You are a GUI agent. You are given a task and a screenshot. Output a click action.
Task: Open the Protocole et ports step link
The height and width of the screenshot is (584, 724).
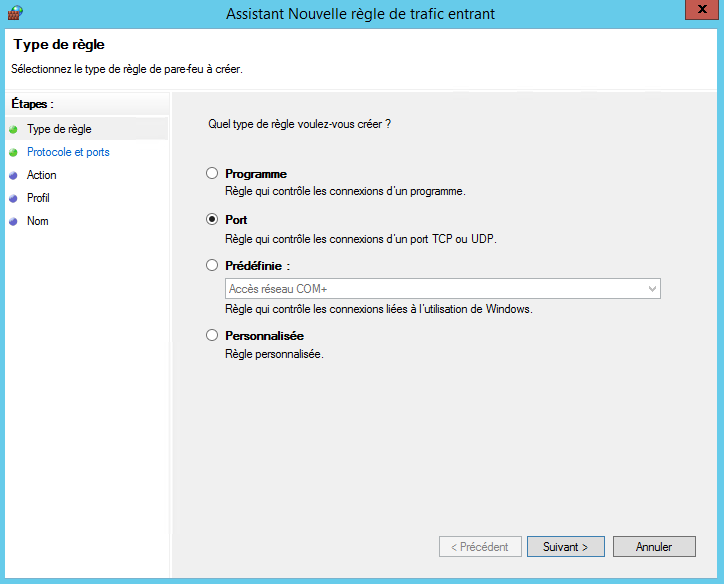(x=68, y=152)
